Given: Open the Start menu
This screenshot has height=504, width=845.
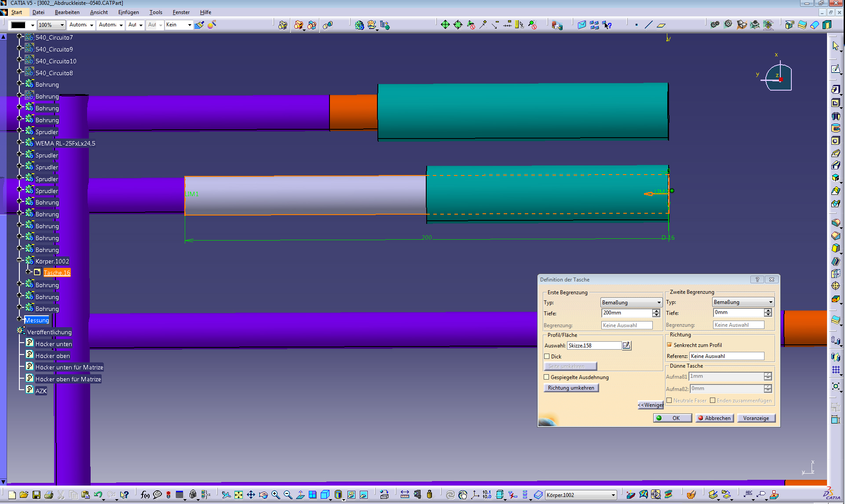Looking at the screenshot, I should point(16,12).
